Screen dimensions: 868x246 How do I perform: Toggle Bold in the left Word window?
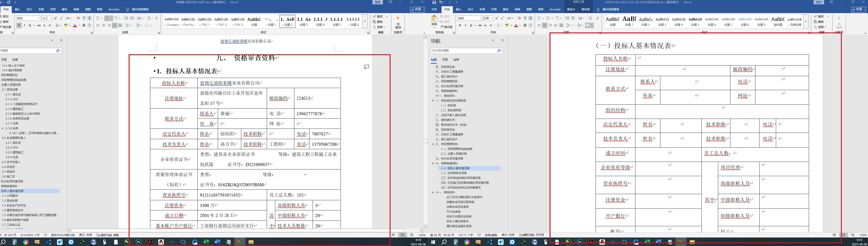[x=19, y=25]
